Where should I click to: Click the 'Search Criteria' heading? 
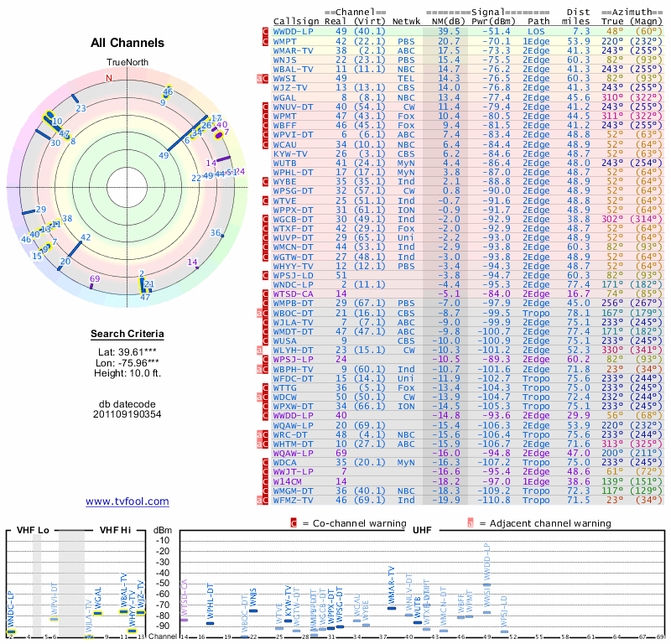pos(127,334)
